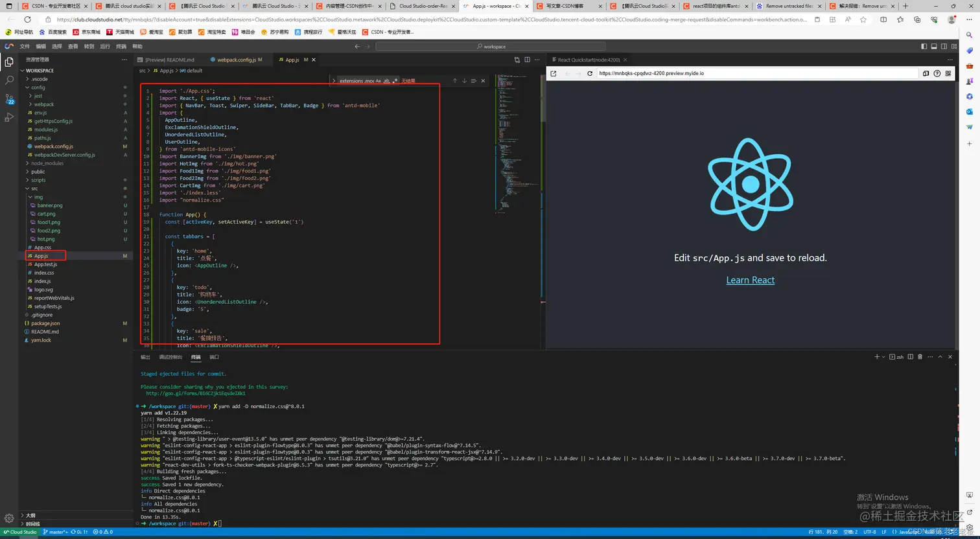Switch to webpack.config.js editor tab
Image resolution: width=980 pixels, height=539 pixels.
coord(237,60)
